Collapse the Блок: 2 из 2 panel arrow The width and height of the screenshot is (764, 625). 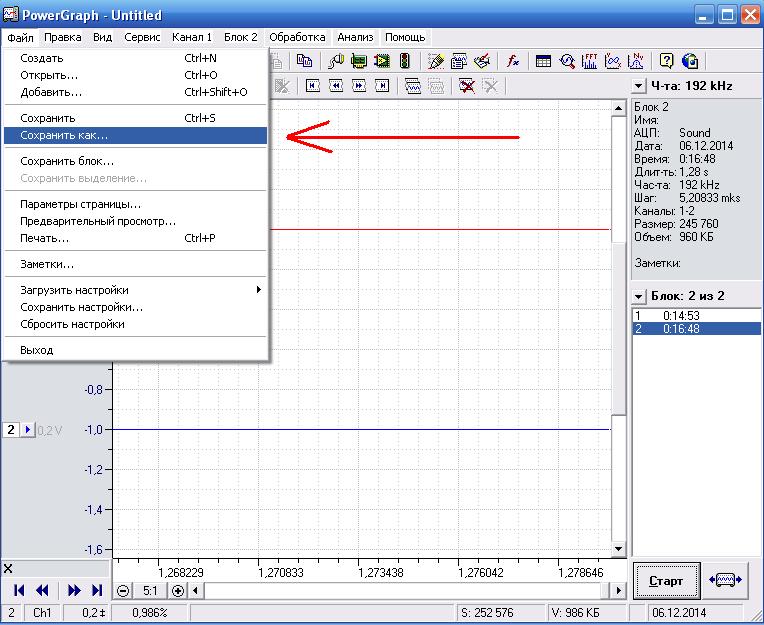(x=638, y=296)
